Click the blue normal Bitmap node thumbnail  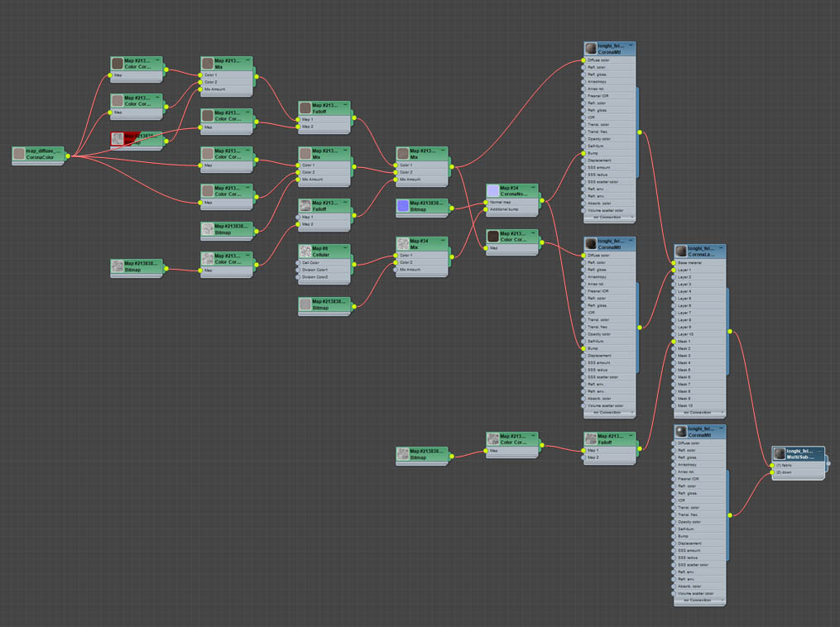tap(403, 206)
